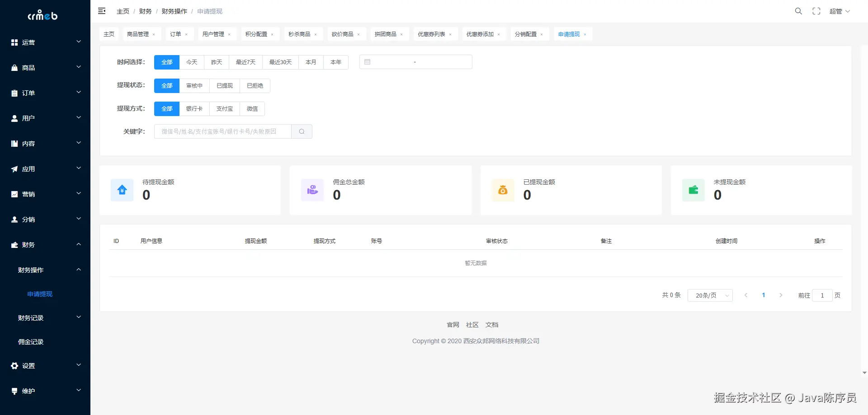
Task: Expand the 营销 sidebar menu chevron
Action: (79, 193)
